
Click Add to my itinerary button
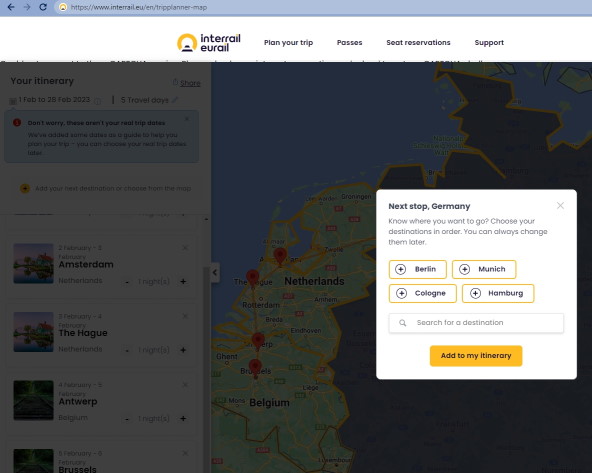point(476,356)
